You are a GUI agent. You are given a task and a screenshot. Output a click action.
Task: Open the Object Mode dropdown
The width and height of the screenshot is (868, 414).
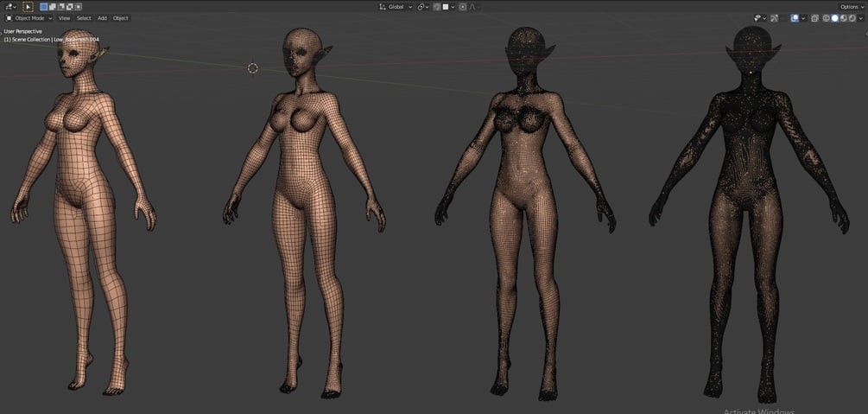[x=29, y=18]
